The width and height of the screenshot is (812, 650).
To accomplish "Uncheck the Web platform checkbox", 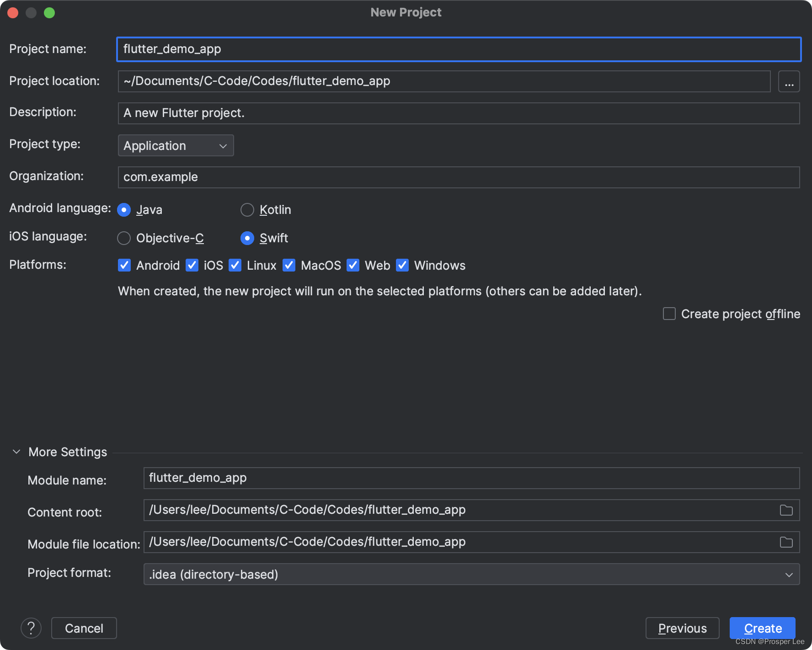I will pos(353,265).
